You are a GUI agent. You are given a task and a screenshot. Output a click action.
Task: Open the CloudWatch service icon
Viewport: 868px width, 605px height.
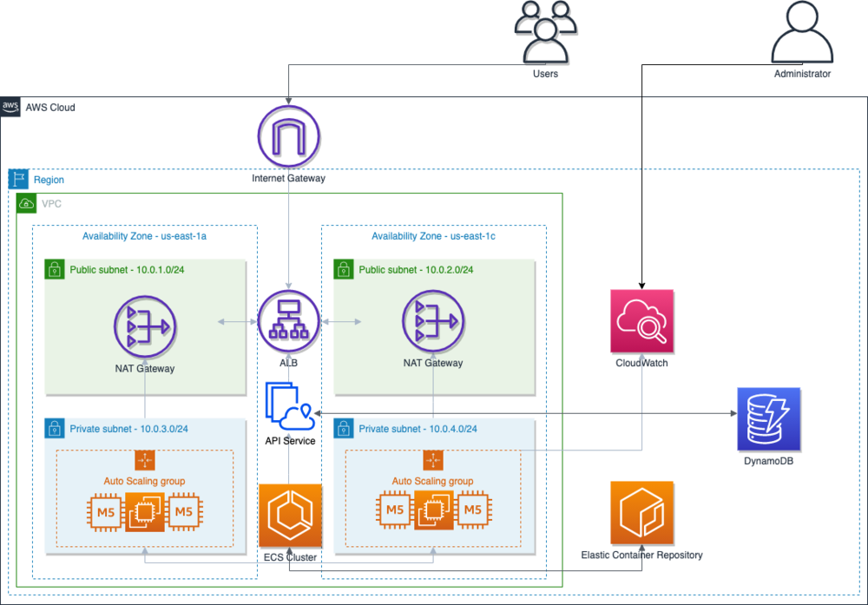click(x=641, y=321)
